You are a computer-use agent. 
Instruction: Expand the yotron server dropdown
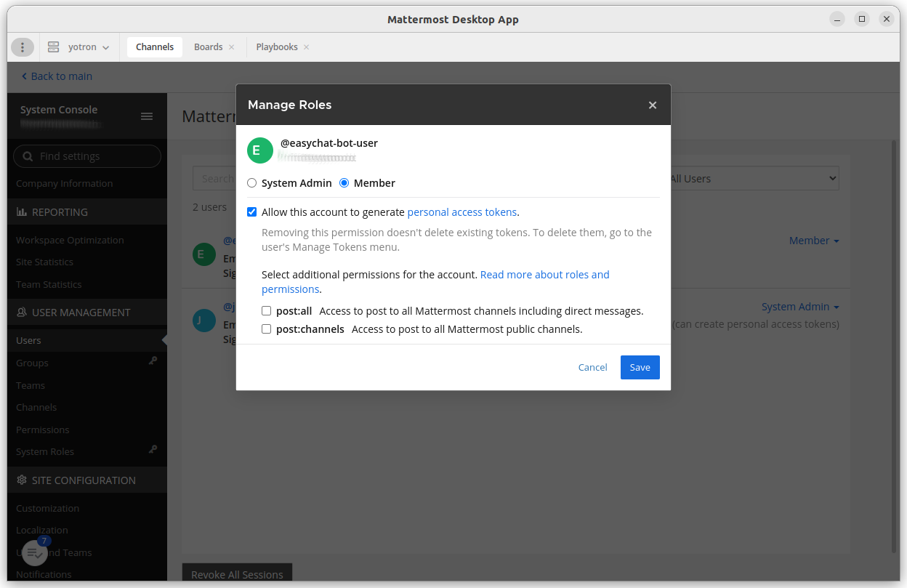click(106, 47)
